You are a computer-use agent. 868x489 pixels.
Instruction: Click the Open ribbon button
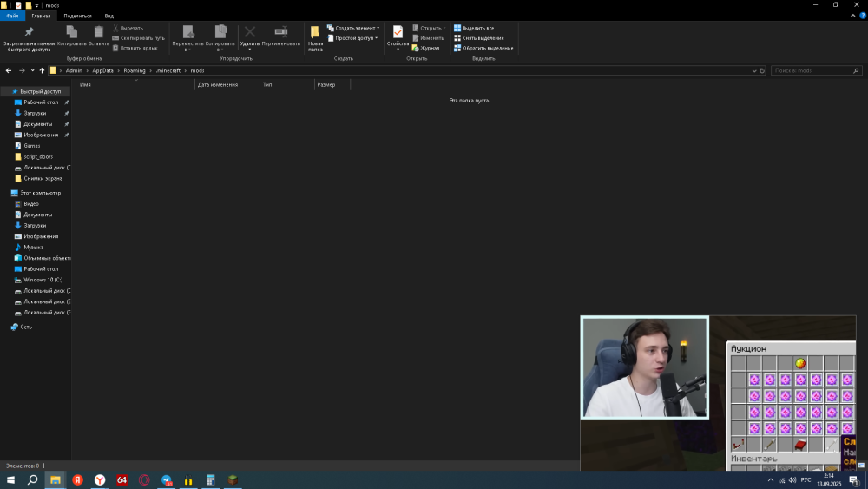click(x=429, y=28)
